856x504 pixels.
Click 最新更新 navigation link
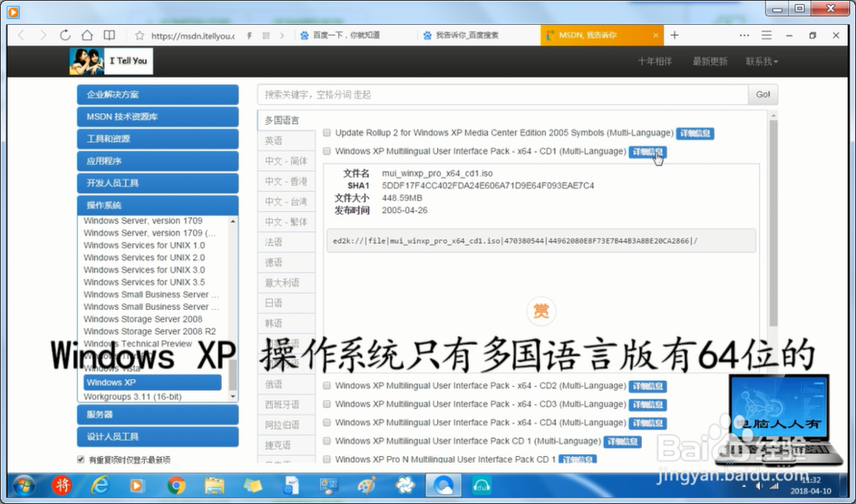click(x=710, y=62)
